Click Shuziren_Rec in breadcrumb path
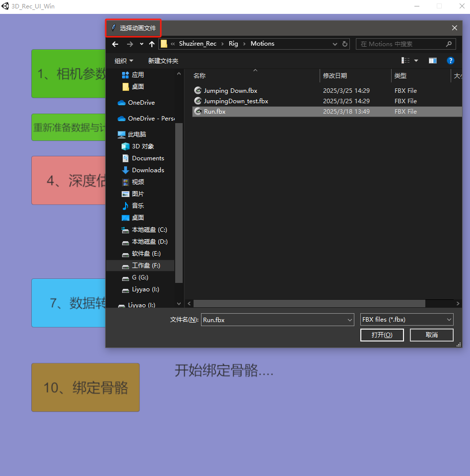 [x=198, y=43]
